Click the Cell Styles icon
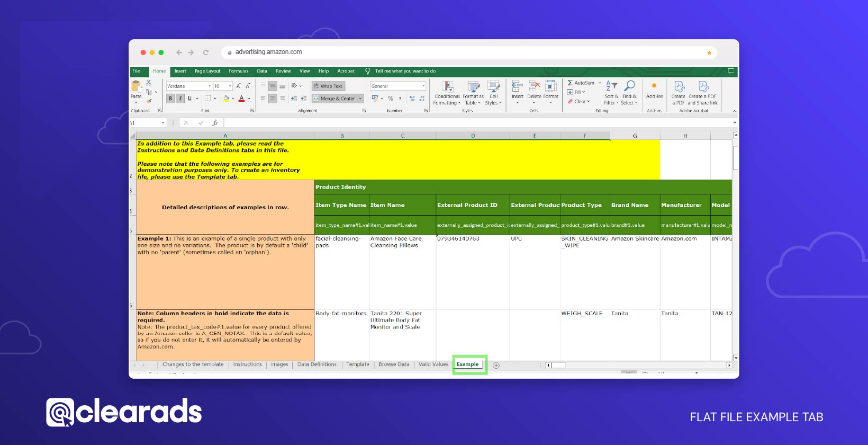The width and height of the screenshot is (868, 445). pyautogui.click(x=493, y=87)
